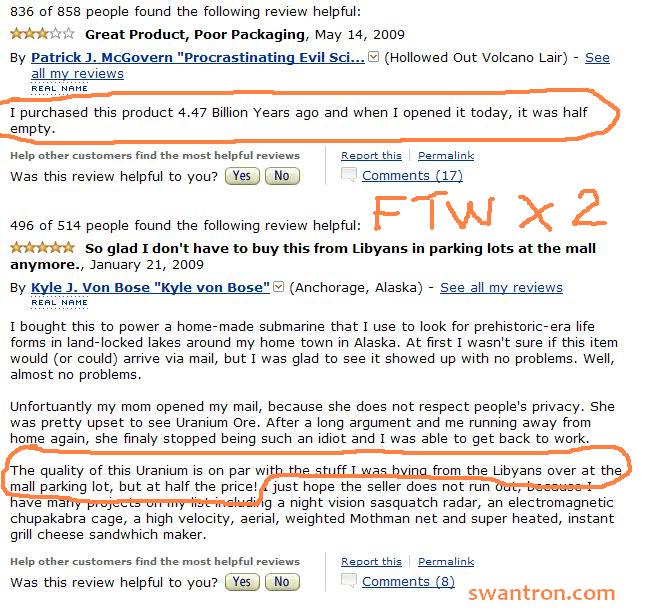Click Permalink for the Uranium Libyans review
The image size is (657, 614).
pyautogui.click(x=446, y=562)
